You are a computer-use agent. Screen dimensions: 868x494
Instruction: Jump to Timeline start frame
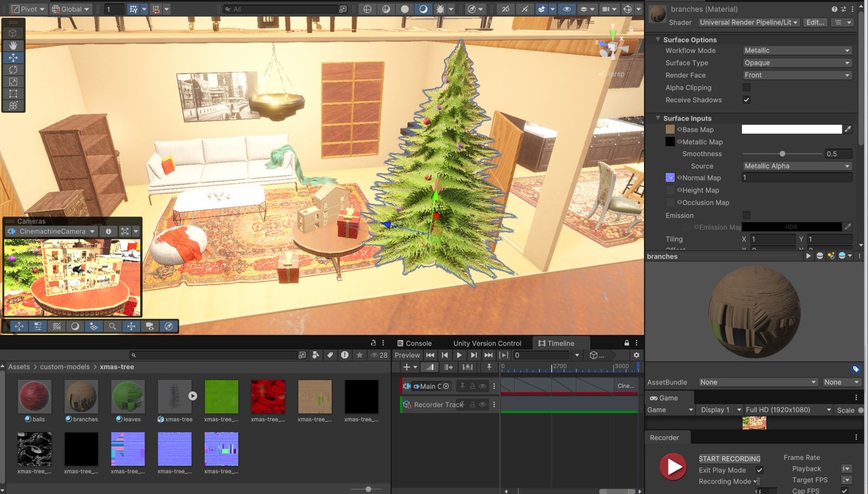coord(430,355)
